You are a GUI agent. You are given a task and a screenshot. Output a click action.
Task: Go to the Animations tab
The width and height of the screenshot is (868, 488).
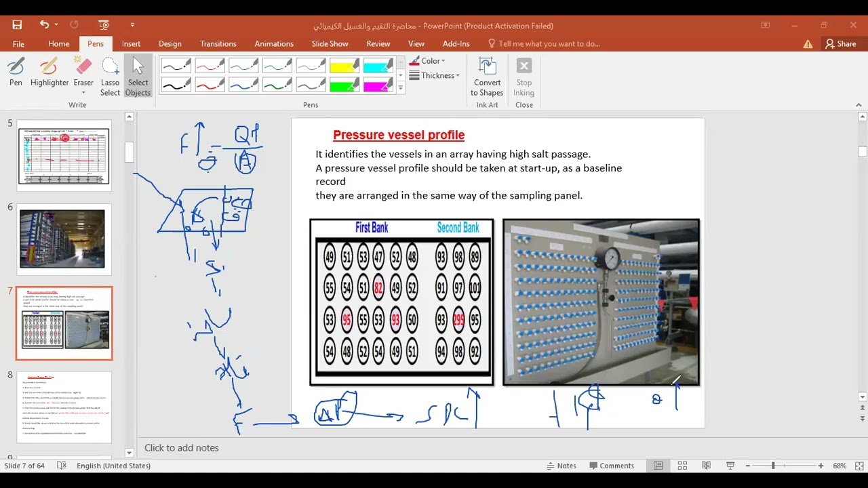click(x=274, y=43)
